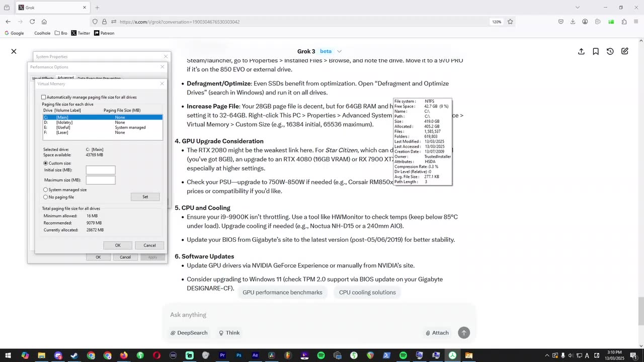Click the 120% zoom level badge
644x362 pixels.
(x=497, y=22)
